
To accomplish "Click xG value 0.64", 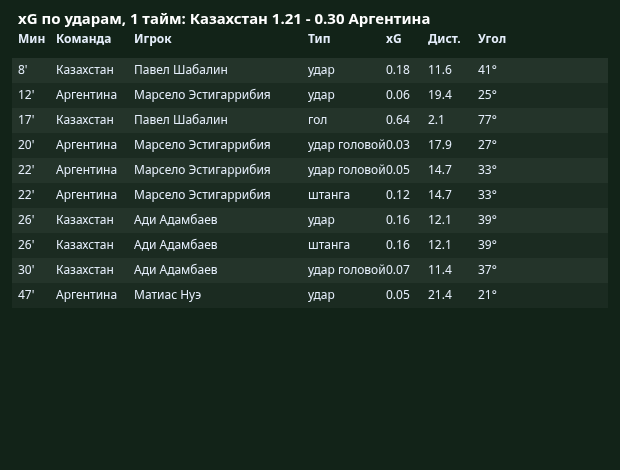I will (398, 120).
